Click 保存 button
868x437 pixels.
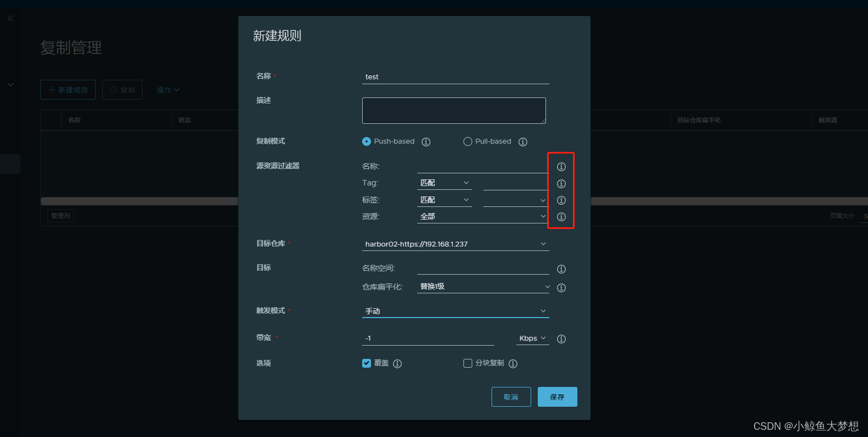point(558,397)
